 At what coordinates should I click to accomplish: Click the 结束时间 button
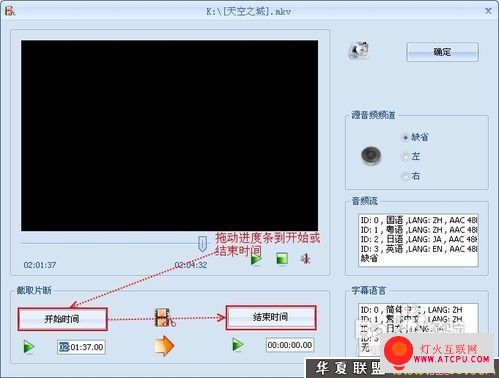(x=271, y=317)
